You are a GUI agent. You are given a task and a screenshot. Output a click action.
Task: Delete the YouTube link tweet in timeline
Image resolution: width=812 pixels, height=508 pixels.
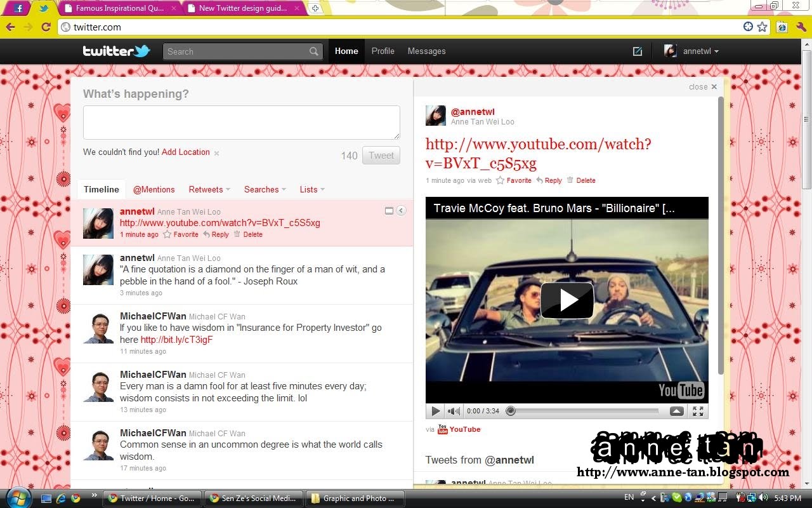pyautogui.click(x=248, y=234)
